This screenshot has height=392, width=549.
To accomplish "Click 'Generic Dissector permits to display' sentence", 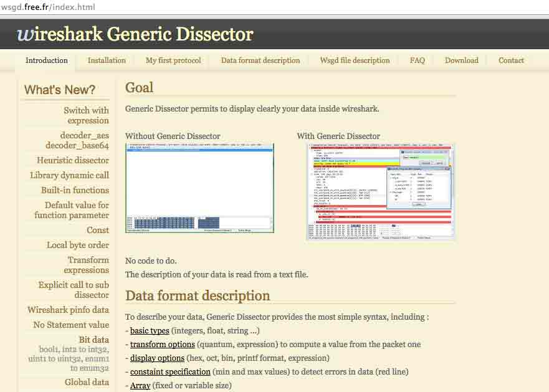I will pyautogui.click(x=252, y=108).
